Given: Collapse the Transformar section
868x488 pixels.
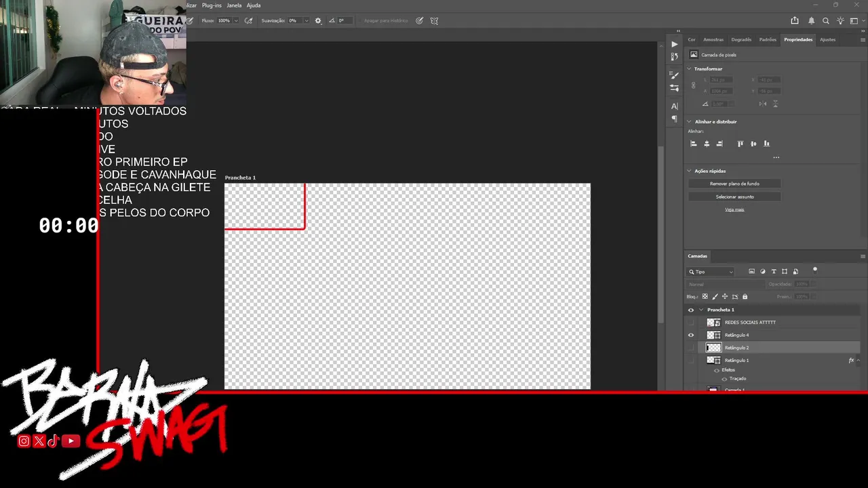Looking at the screenshot, I should (690, 69).
